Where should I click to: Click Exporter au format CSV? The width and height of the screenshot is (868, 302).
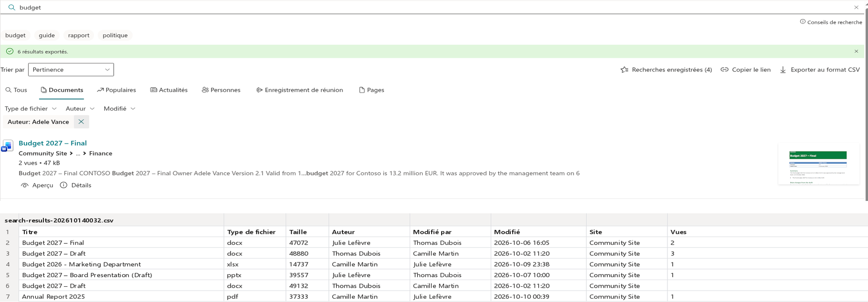coord(819,70)
